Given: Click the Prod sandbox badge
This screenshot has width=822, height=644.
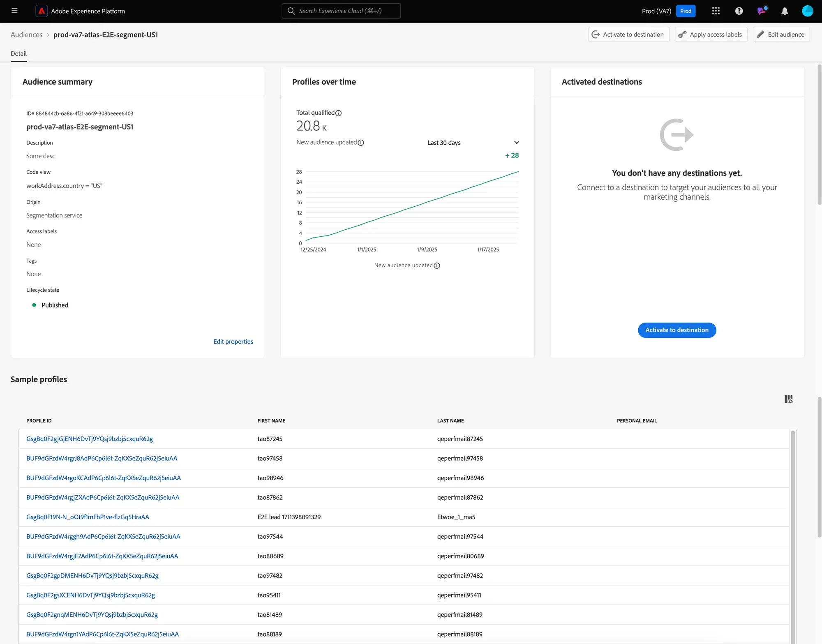Looking at the screenshot, I should pyautogui.click(x=686, y=11).
